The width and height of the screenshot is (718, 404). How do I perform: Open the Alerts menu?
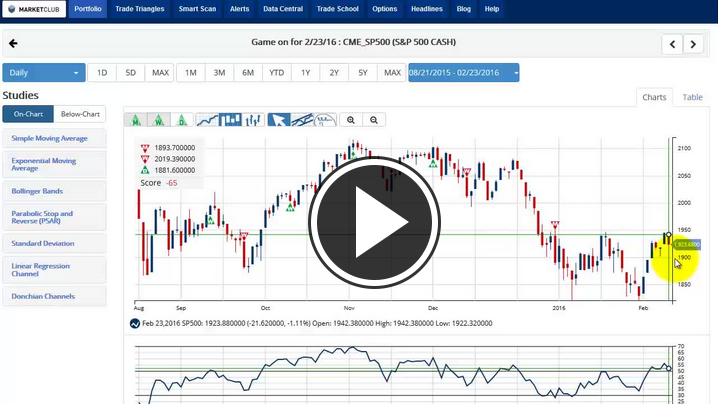pyautogui.click(x=239, y=9)
